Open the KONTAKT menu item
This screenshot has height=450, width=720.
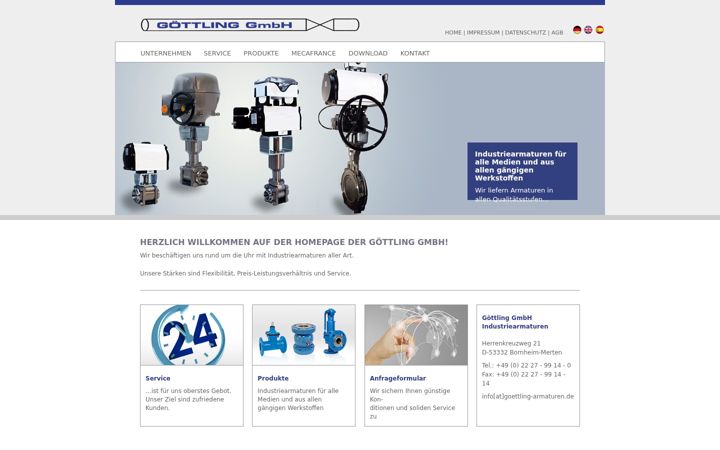[x=415, y=53]
